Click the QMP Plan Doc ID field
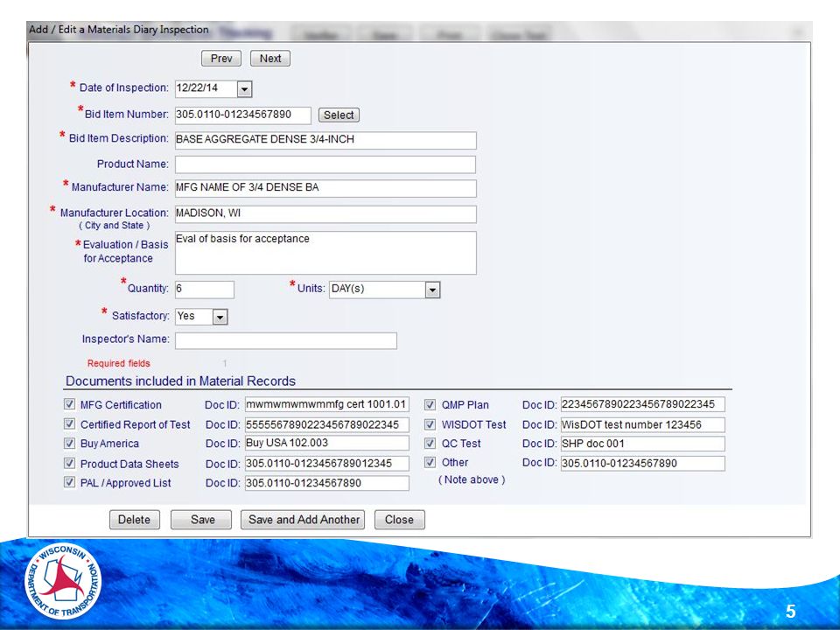The height and width of the screenshot is (630, 840). pos(643,404)
